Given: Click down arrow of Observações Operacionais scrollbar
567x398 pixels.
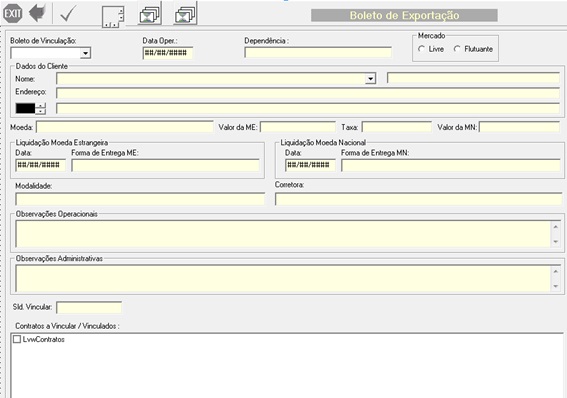Looking at the screenshot, I should point(556,241).
